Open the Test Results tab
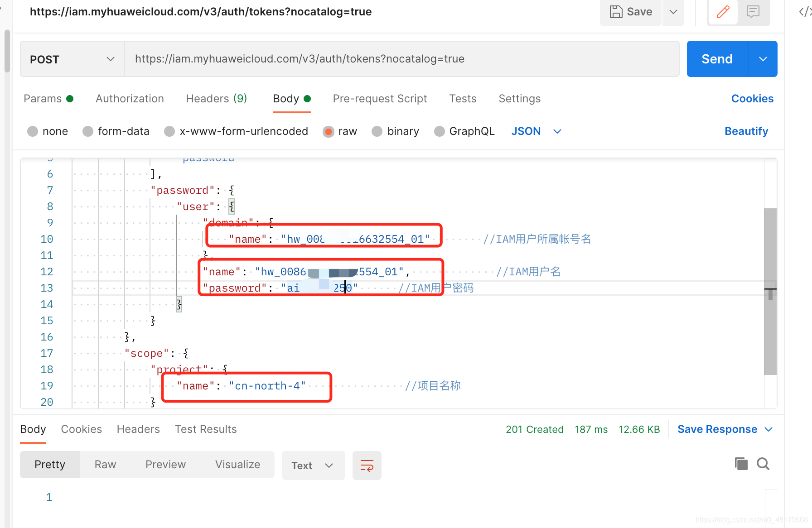 click(206, 429)
